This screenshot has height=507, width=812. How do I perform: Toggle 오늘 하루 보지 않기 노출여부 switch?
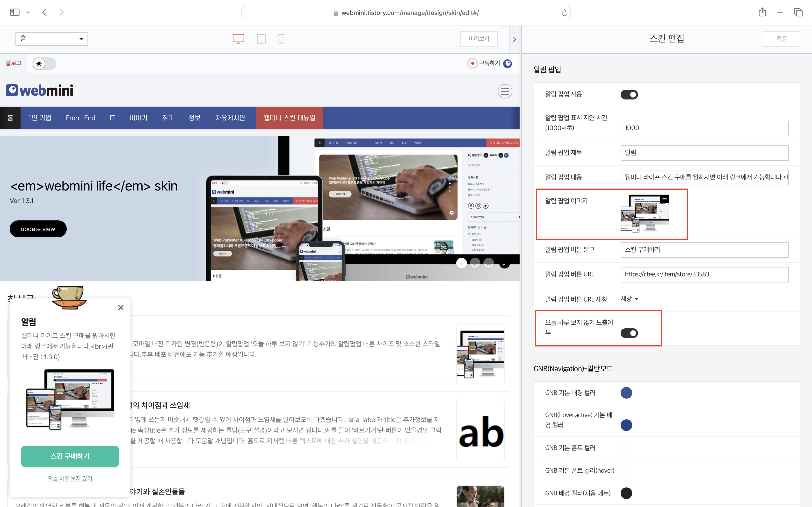point(629,333)
